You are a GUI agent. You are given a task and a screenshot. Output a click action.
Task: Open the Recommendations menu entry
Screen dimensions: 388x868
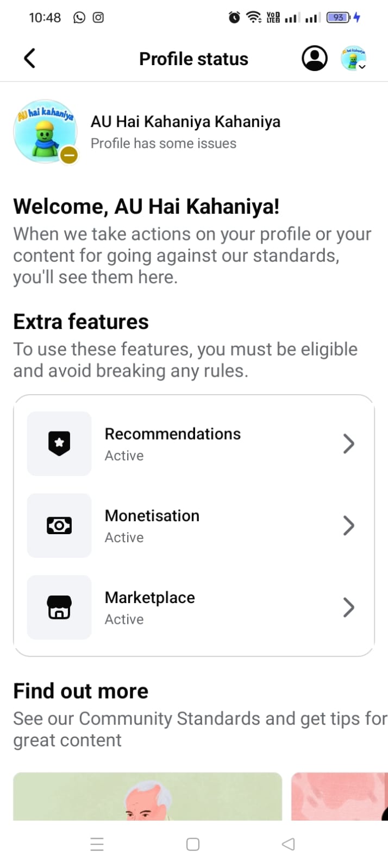[173, 434]
